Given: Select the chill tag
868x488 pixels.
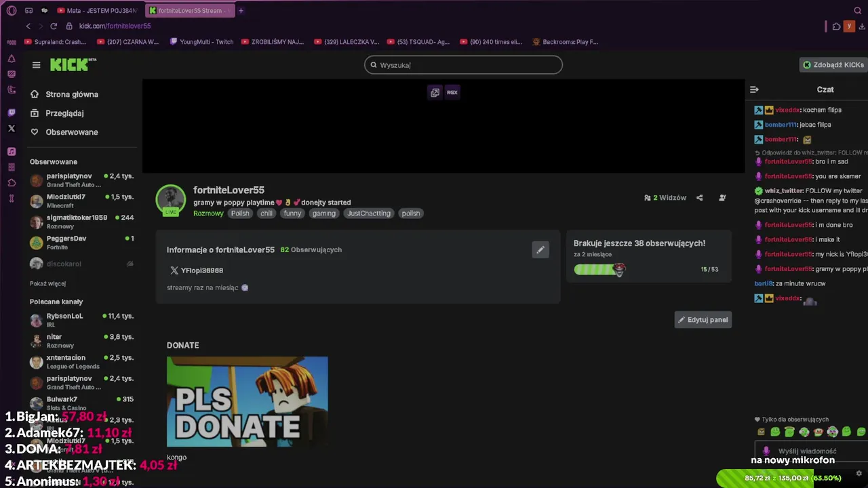Looking at the screenshot, I should 267,213.
